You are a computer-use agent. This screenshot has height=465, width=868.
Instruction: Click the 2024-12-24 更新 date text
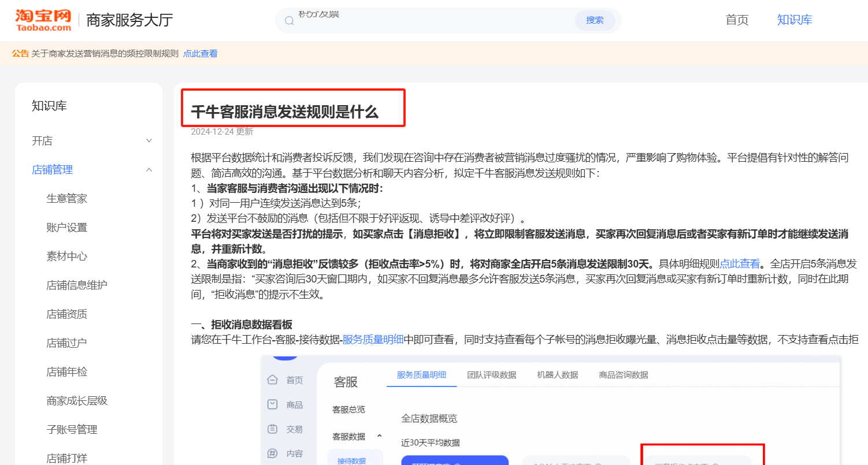222,131
